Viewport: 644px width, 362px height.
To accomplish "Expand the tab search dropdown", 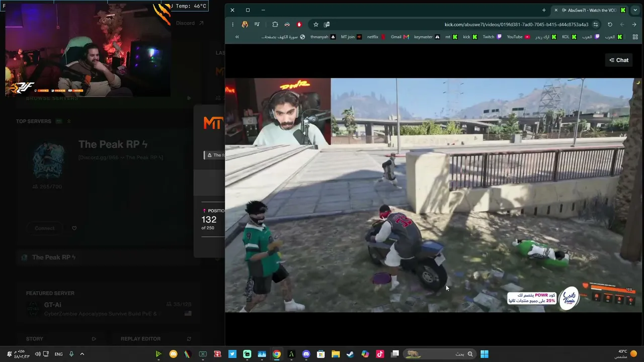I will 635,10.
